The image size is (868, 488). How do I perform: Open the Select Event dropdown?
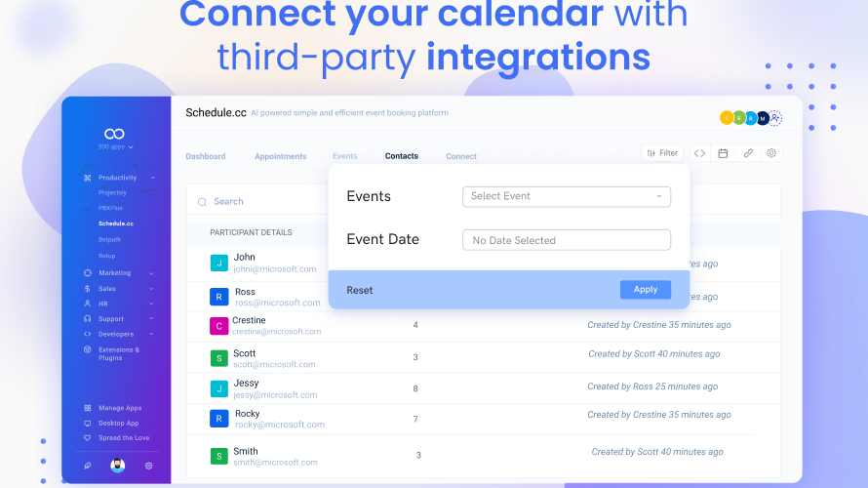(566, 196)
